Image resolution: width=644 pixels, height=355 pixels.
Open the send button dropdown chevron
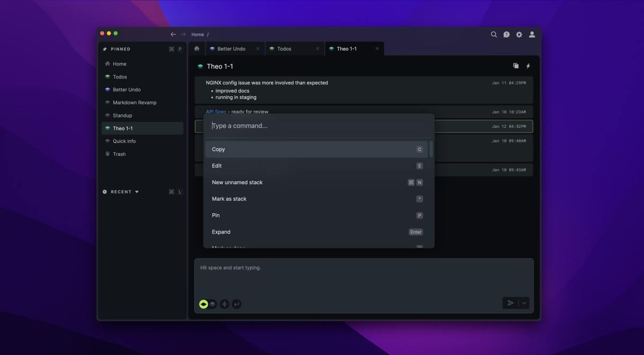(525, 303)
